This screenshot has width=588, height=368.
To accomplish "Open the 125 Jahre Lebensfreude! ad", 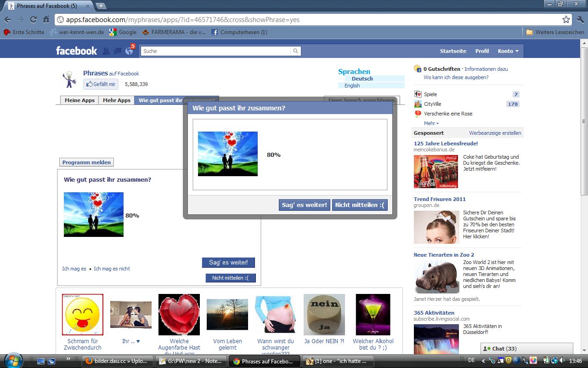I will [x=446, y=144].
